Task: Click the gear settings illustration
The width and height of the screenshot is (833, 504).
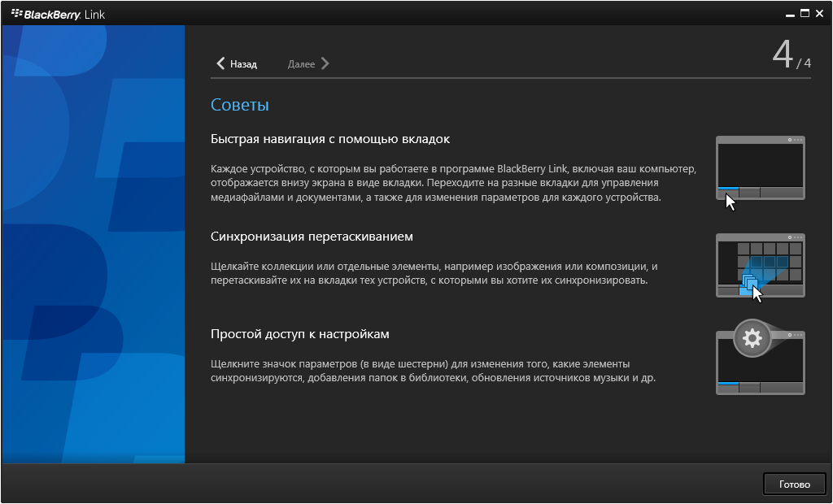Action: point(761,357)
